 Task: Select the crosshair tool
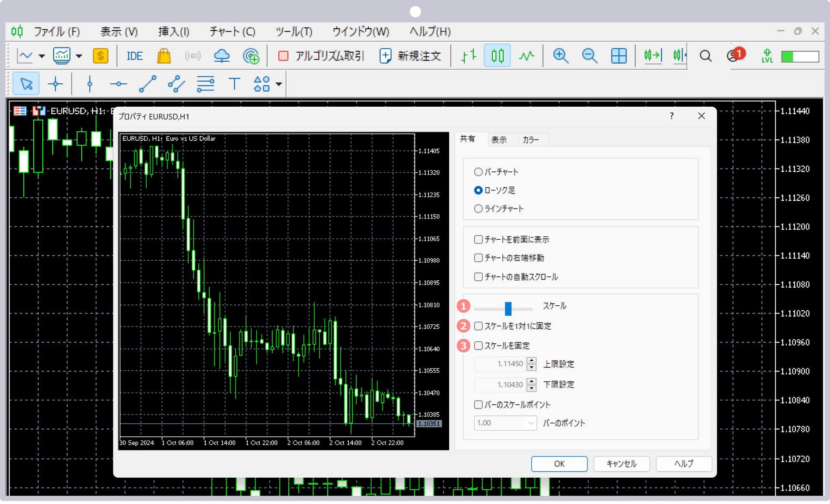coord(55,84)
